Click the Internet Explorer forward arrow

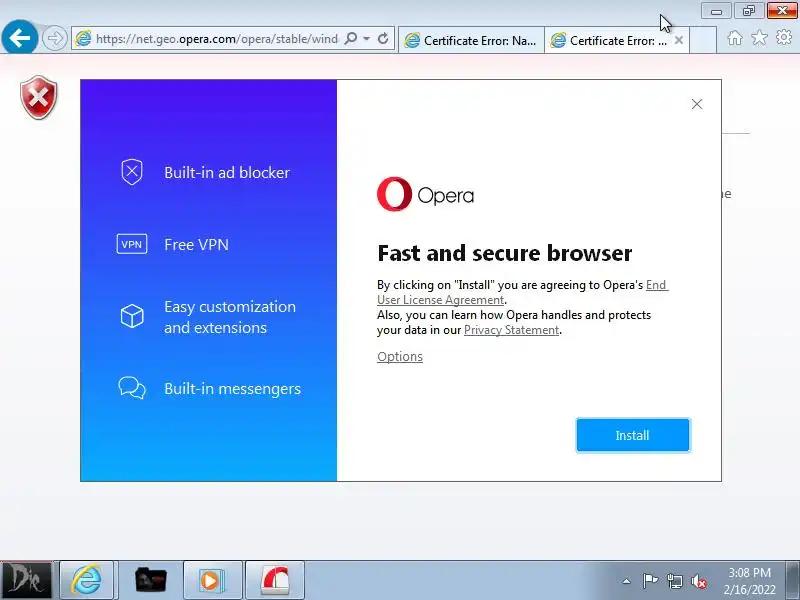[54, 38]
